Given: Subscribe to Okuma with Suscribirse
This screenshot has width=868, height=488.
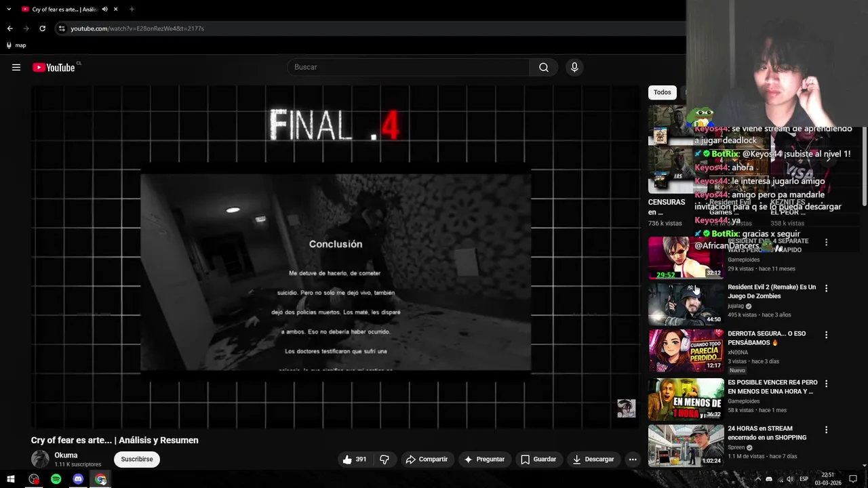Looking at the screenshot, I should pos(137,459).
